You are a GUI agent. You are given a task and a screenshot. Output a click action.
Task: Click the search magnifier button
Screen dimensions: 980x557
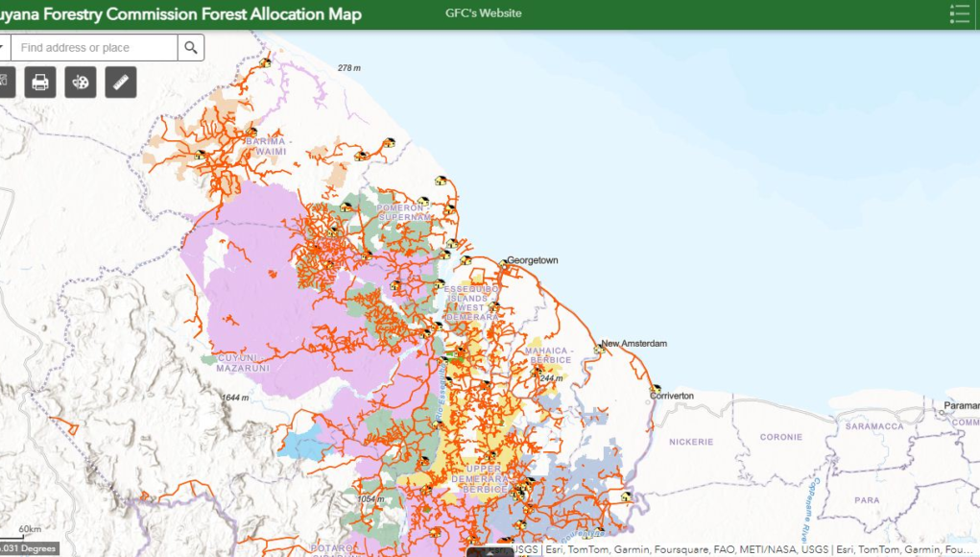coord(191,48)
